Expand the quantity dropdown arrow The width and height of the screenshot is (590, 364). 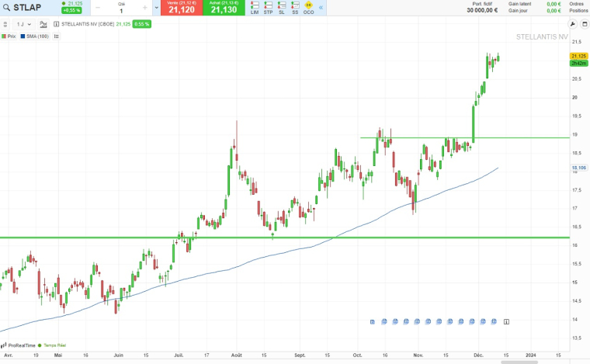coord(157,8)
